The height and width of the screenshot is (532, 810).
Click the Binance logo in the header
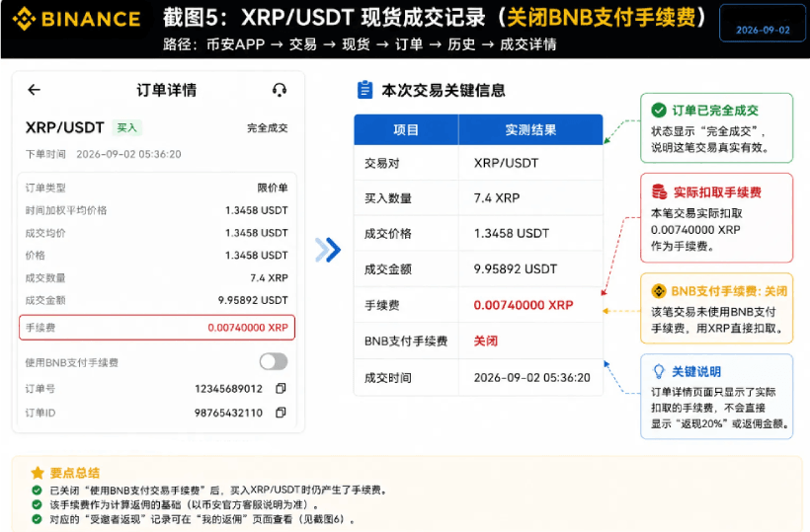tap(76, 19)
